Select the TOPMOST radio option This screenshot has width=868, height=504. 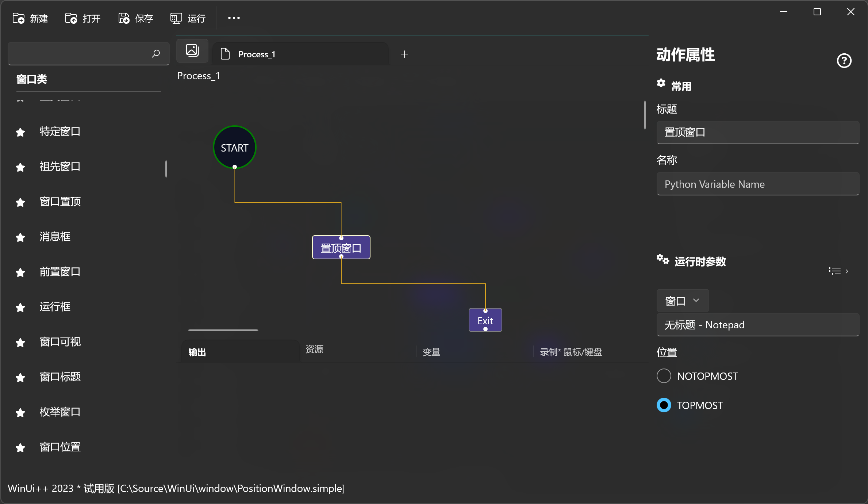[664, 405]
